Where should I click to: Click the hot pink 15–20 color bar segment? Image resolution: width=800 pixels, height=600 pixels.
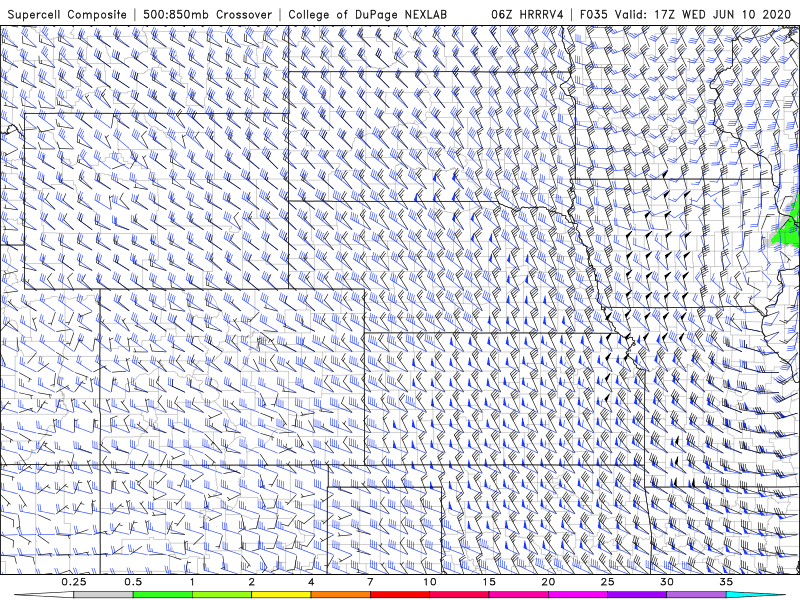tap(518, 595)
